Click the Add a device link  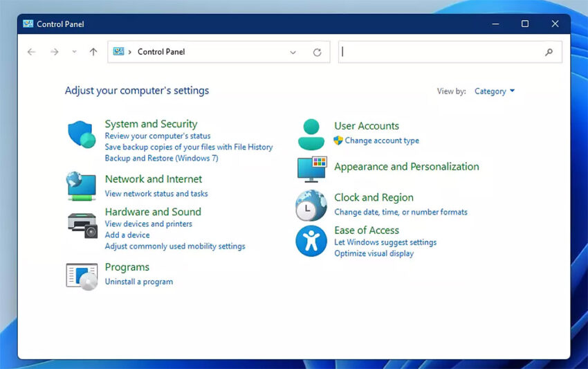[127, 235]
